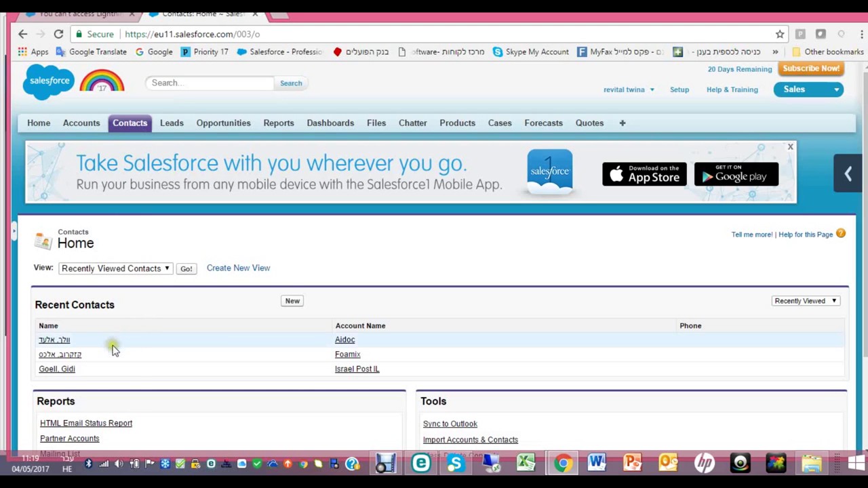Open Word from the taskbar
The image size is (868, 488).
[597, 464]
